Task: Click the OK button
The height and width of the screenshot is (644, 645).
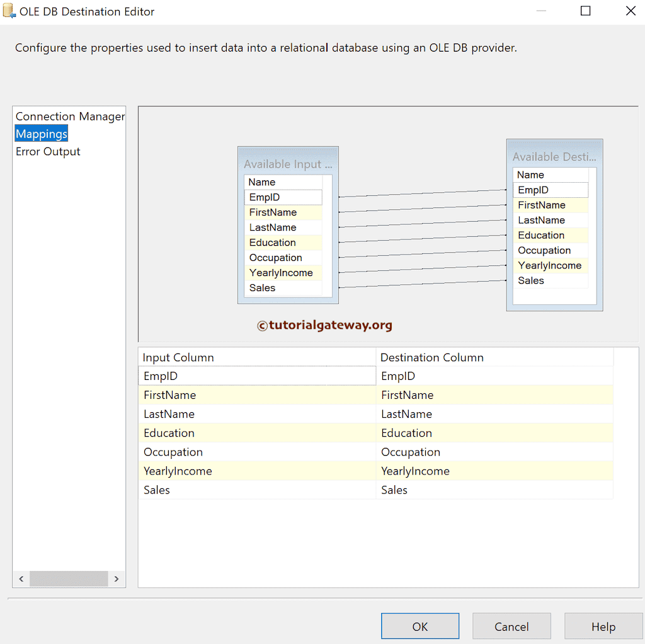Action: pyautogui.click(x=420, y=626)
